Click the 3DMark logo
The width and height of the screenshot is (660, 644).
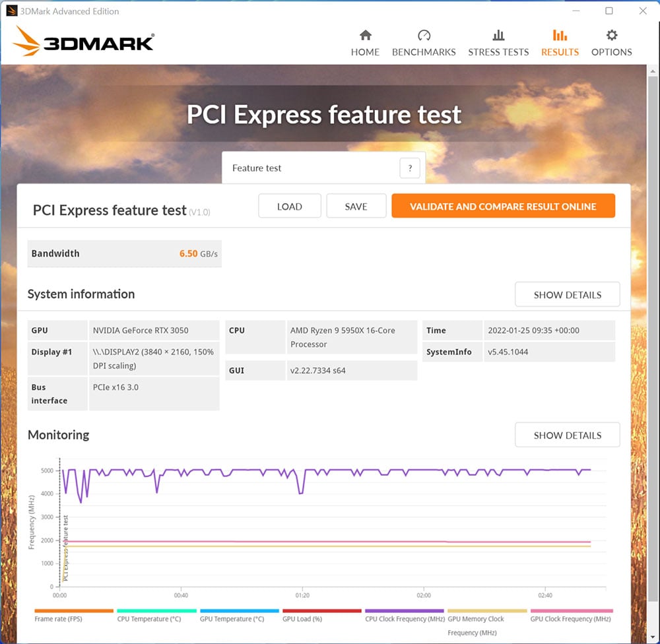click(x=83, y=42)
